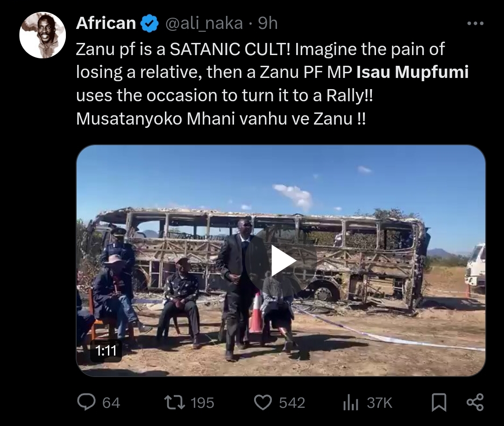Play the burnt bus video
The width and height of the screenshot is (504, 426).
point(281,260)
